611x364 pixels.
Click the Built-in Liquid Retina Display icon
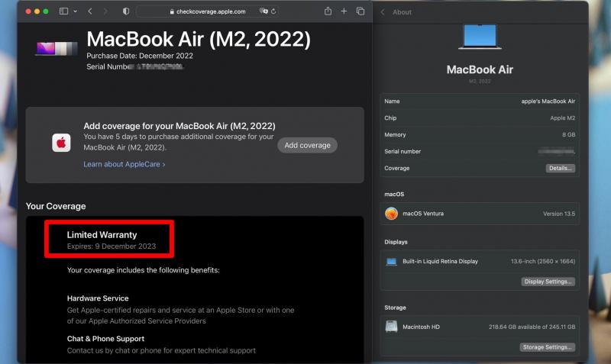(x=391, y=262)
